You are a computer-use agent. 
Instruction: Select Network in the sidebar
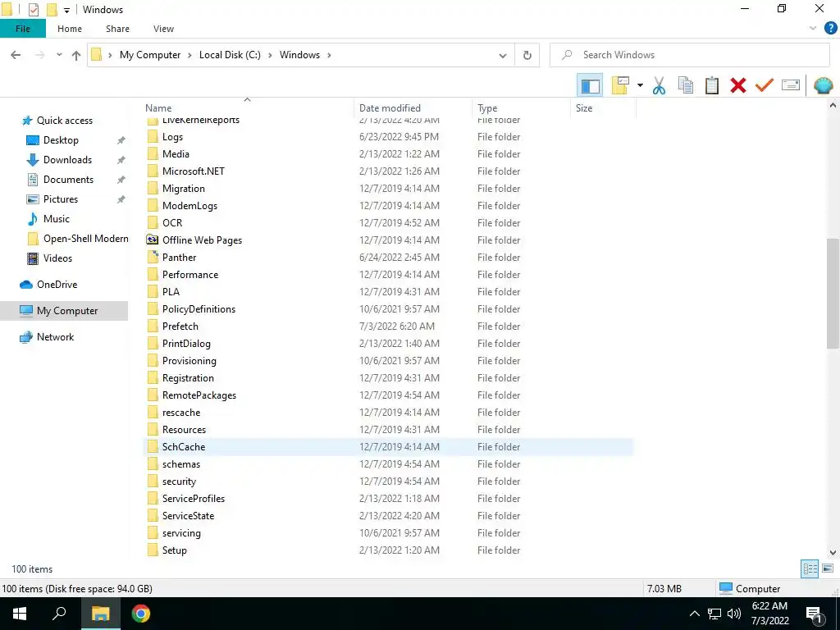click(x=55, y=337)
